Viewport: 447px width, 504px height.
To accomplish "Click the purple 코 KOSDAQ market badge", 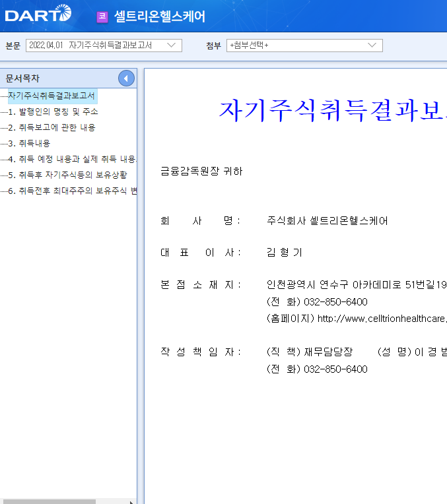I will pyautogui.click(x=102, y=16).
